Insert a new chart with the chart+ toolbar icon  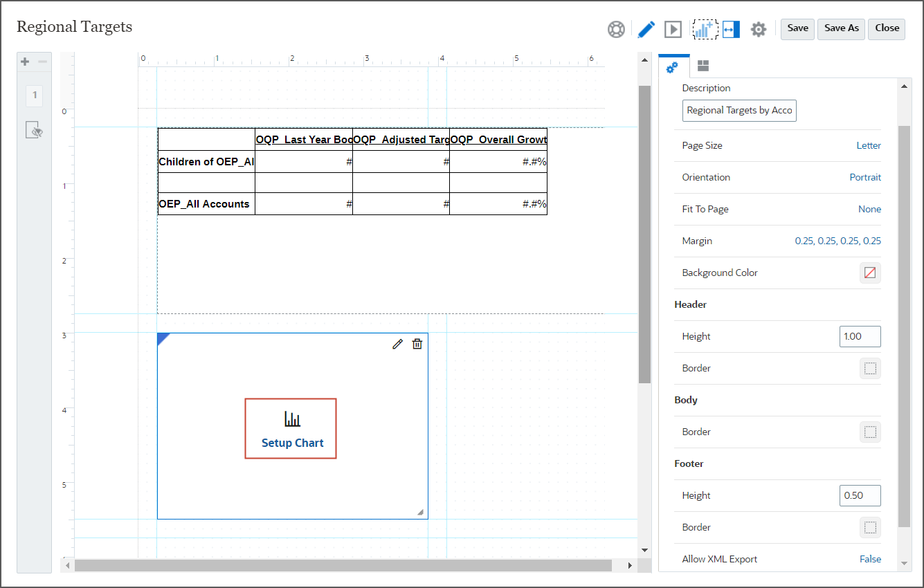point(707,29)
